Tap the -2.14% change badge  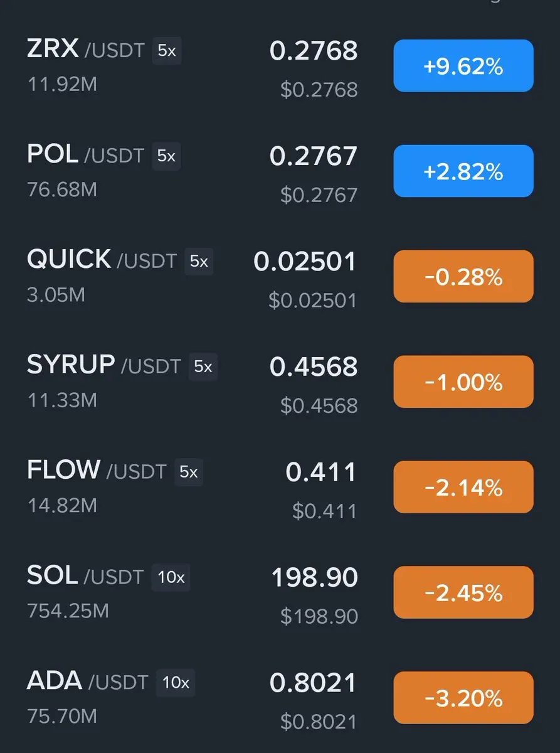(x=463, y=488)
